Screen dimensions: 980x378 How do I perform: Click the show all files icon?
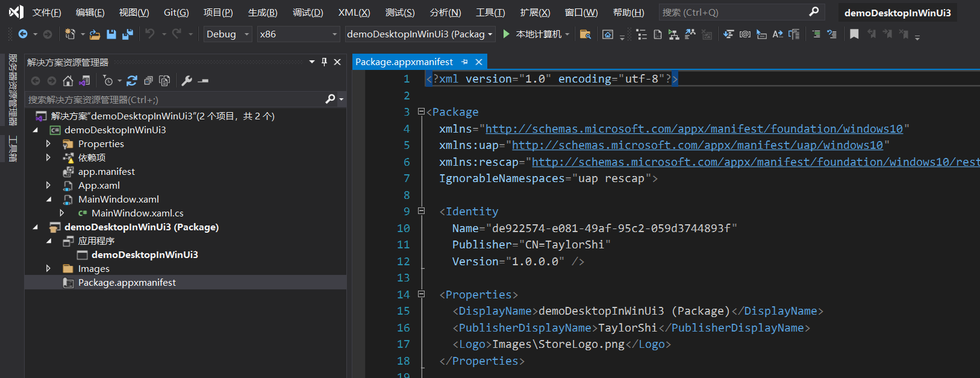[x=164, y=81]
